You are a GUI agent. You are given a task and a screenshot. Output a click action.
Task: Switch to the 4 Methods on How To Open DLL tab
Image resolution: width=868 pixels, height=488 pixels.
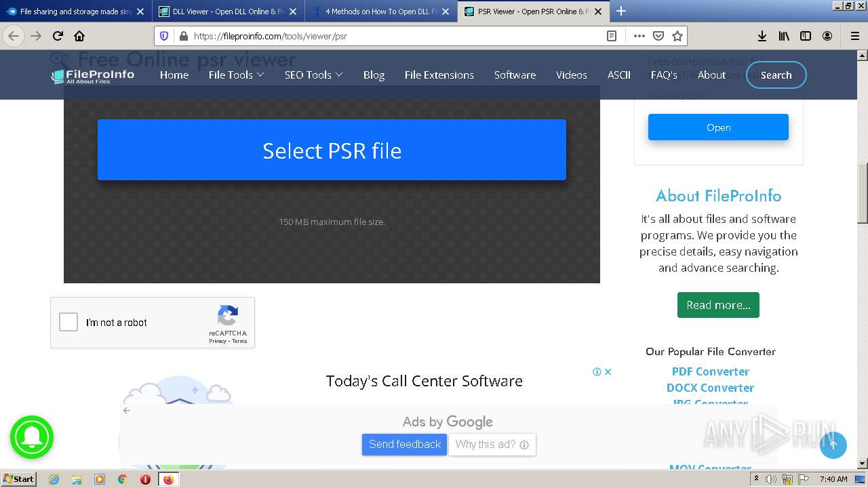[x=380, y=12]
